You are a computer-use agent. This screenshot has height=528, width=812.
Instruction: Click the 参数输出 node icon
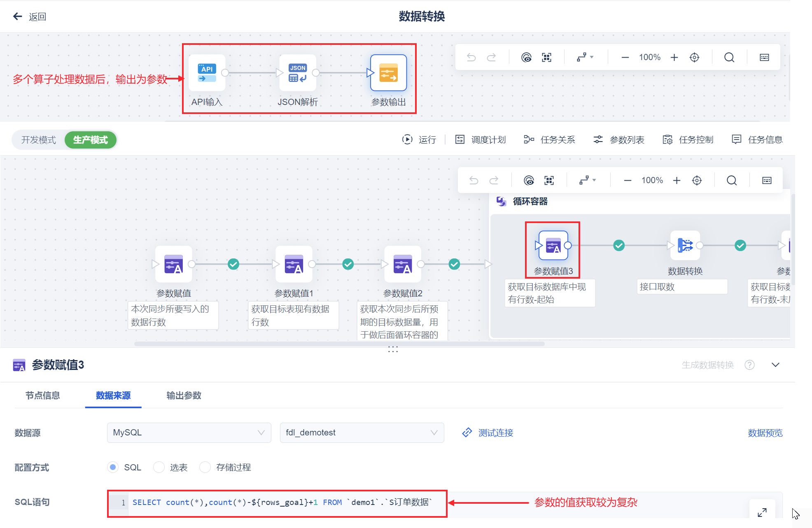click(388, 73)
